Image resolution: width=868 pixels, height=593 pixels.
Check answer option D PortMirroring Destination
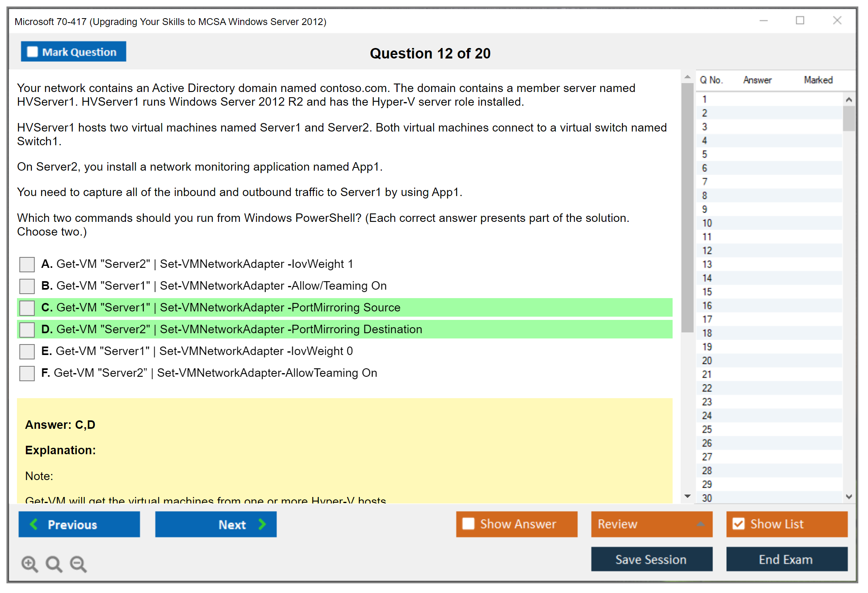(x=27, y=330)
